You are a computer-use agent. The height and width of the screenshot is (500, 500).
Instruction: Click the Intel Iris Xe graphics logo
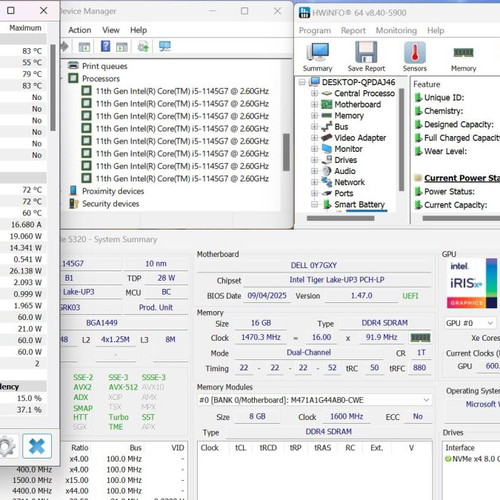(x=471, y=283)
